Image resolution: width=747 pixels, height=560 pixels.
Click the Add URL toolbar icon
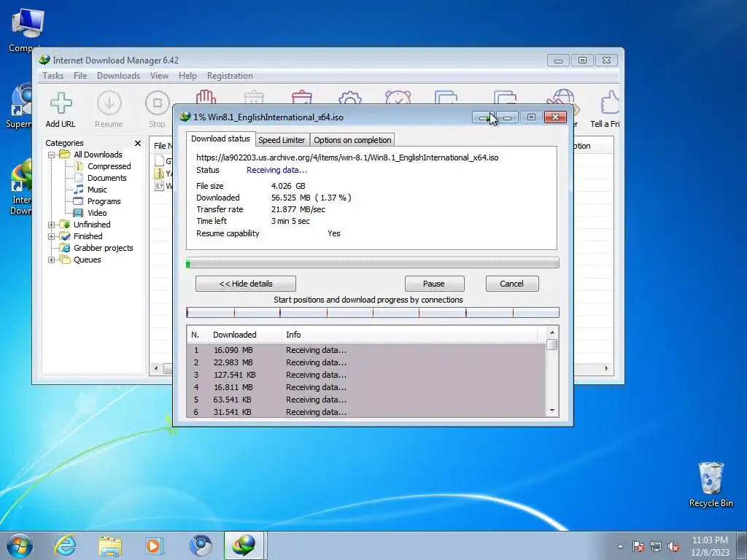click(x=61, y=104)
